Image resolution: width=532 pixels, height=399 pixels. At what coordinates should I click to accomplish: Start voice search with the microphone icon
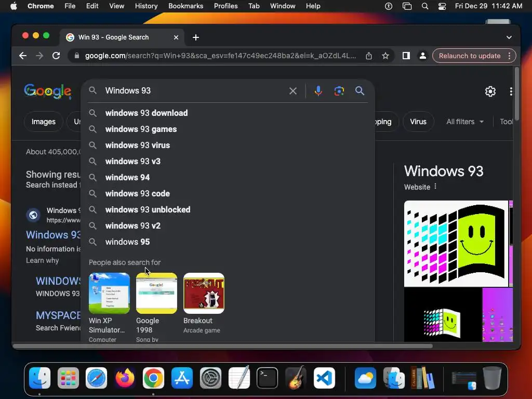[x=318, y=90]
